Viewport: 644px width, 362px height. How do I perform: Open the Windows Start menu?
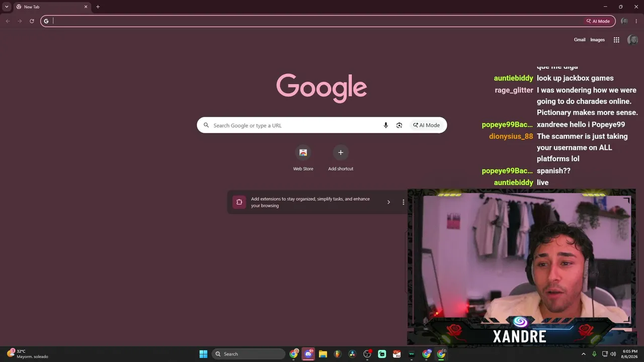[203, 354]
